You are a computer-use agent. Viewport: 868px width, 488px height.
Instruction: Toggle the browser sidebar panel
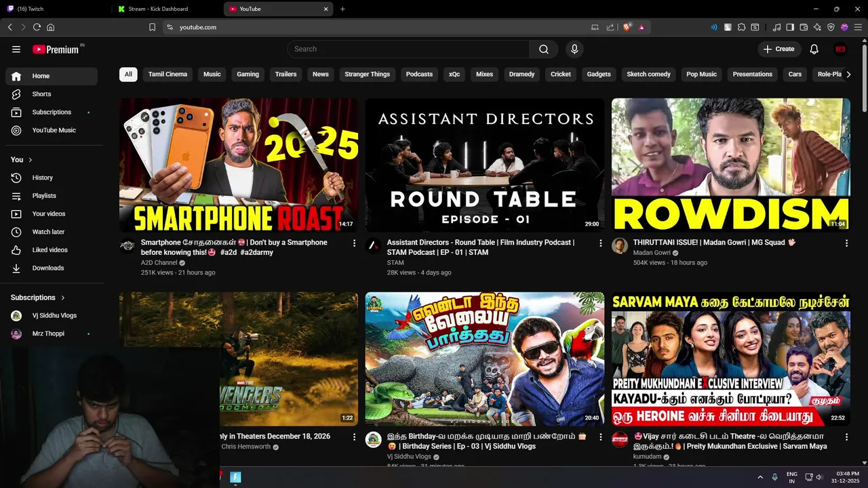coord(790,27)
